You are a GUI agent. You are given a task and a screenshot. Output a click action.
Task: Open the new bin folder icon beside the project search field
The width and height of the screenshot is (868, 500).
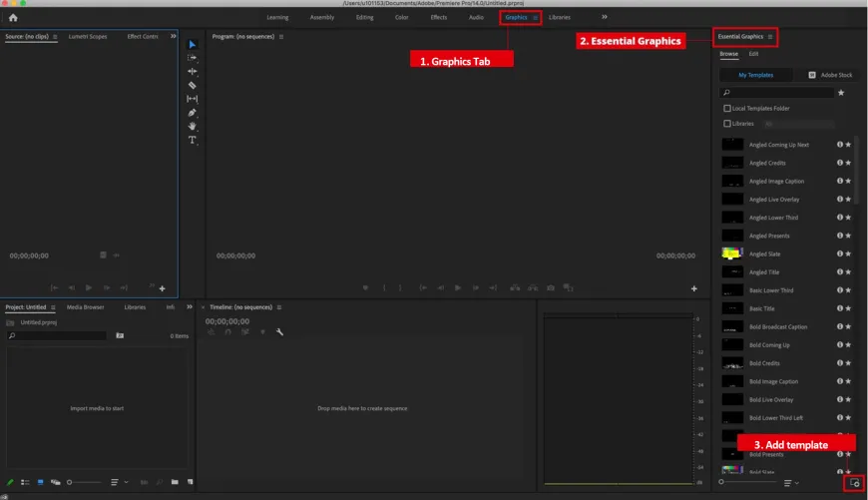[x=120, y=335]
